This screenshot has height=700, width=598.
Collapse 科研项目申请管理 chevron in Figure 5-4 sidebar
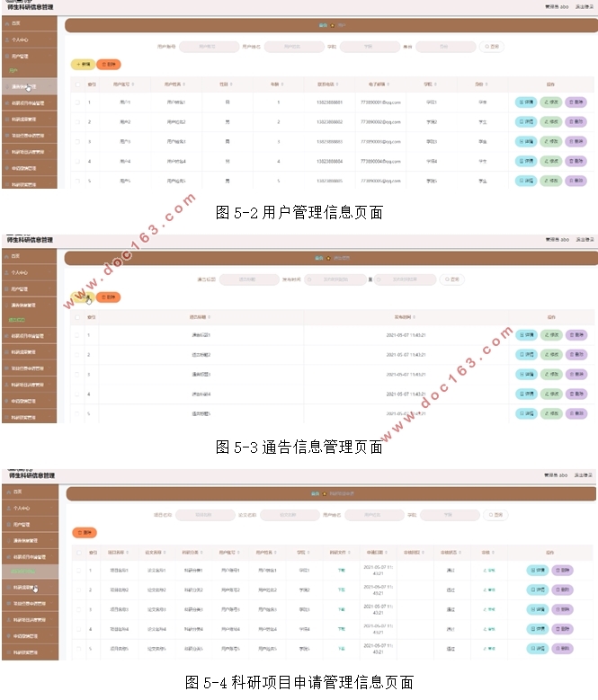52,557
